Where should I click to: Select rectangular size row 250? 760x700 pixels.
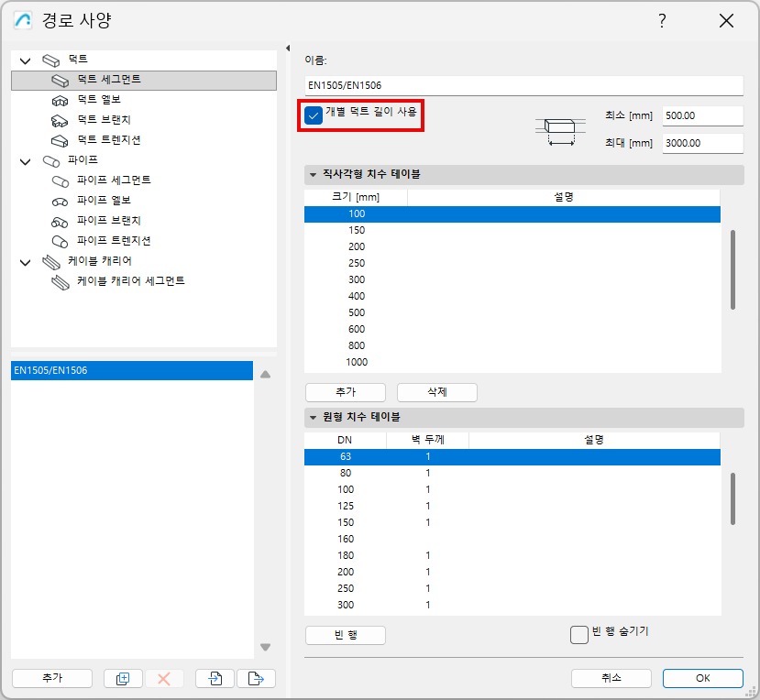tap(512, 264)
